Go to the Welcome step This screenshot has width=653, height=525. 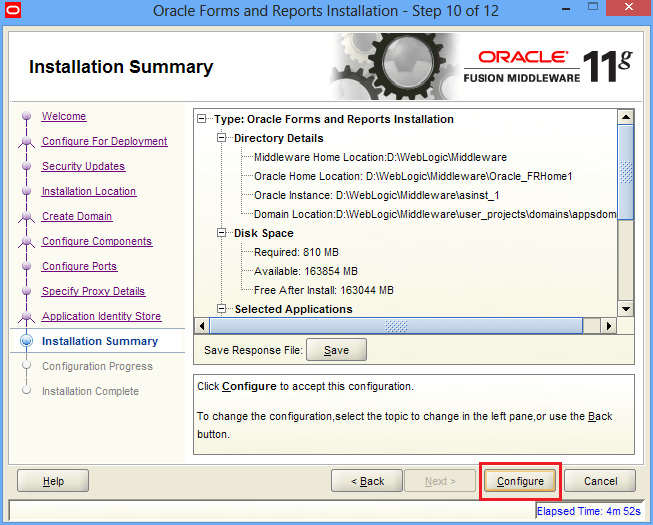pyautogui.click(x=64, y=116)
